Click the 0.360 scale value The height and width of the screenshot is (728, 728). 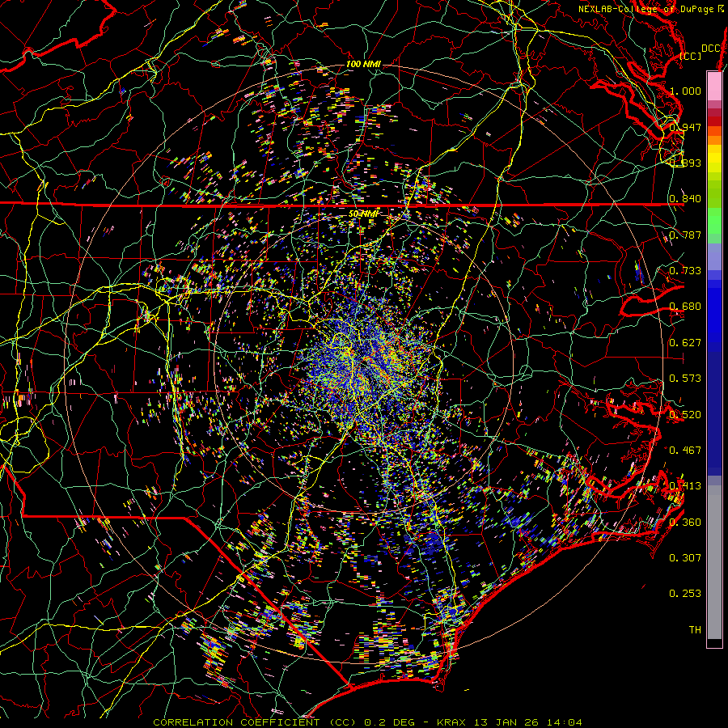[685, 522]
